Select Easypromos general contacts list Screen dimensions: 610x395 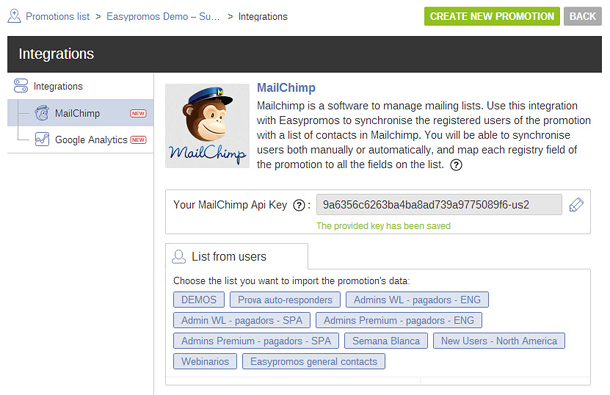pos(314,362)
